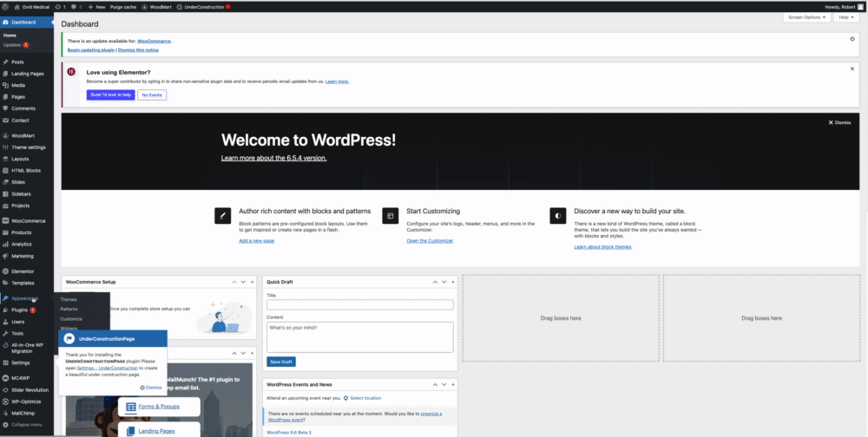The width and height of the screenshot is (868, 437).
Task: Focus the Quick Draft Title field
Action: [360, 305]
